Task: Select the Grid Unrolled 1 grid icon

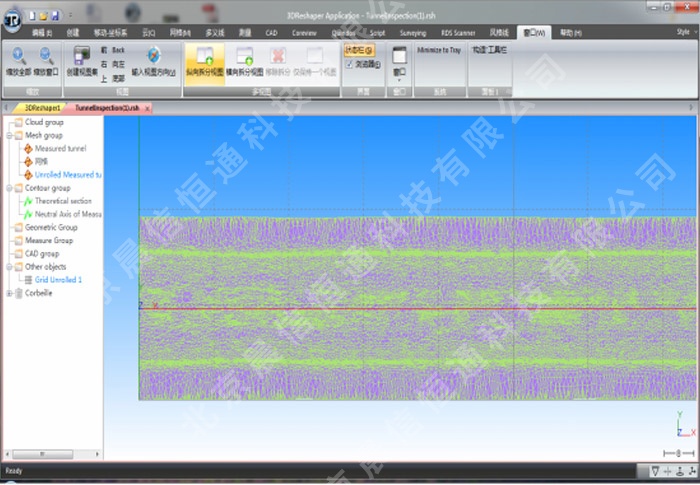Action: pyautogui.click(x=28, y=280)
